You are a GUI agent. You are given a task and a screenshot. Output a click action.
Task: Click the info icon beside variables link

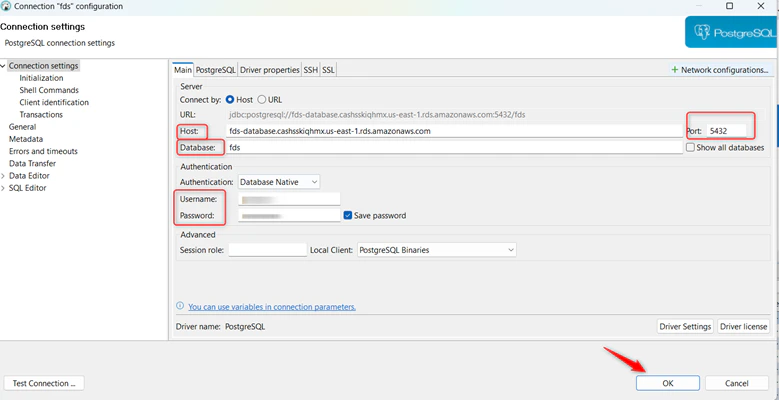pos(180,306)
